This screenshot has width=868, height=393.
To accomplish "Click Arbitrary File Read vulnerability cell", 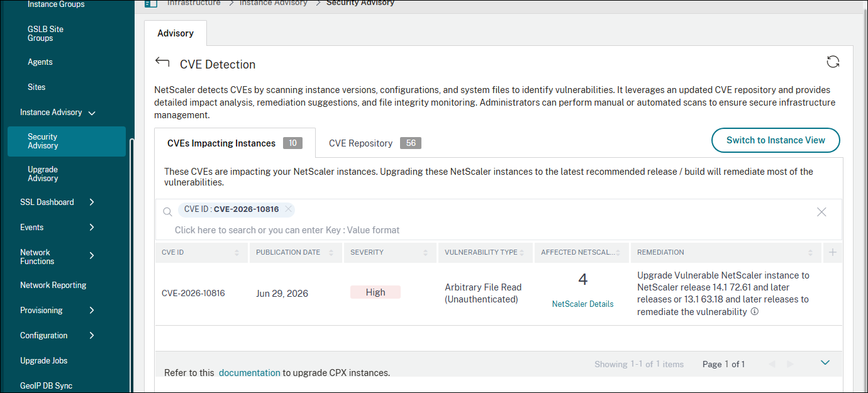I will coord(483,293).
